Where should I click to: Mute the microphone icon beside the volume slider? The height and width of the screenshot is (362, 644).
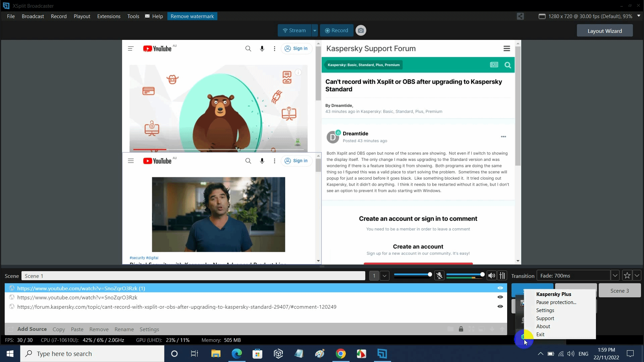[x=439, y=276]
